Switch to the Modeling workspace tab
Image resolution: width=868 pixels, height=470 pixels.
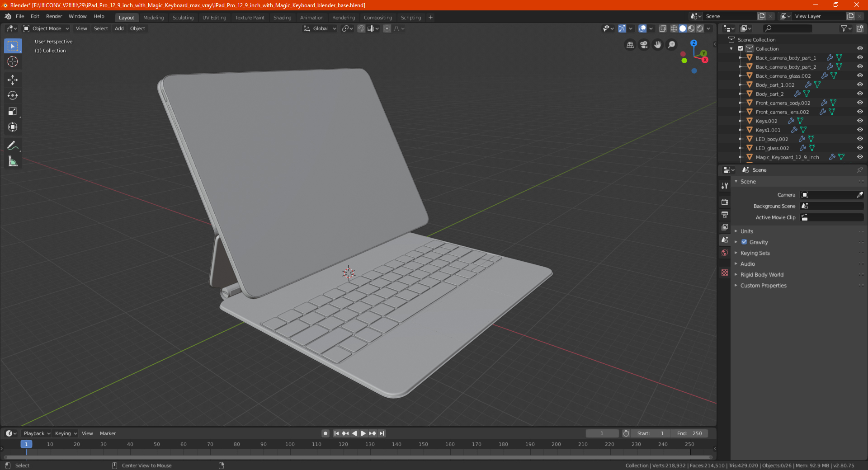pyautogui.click(x=153, y=18)
